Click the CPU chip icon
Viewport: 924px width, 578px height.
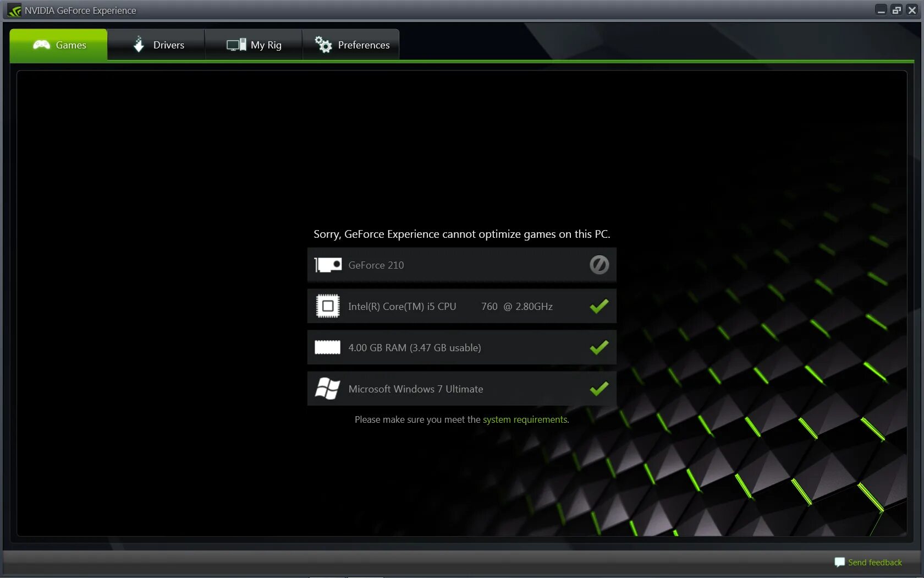pos(328,306)
